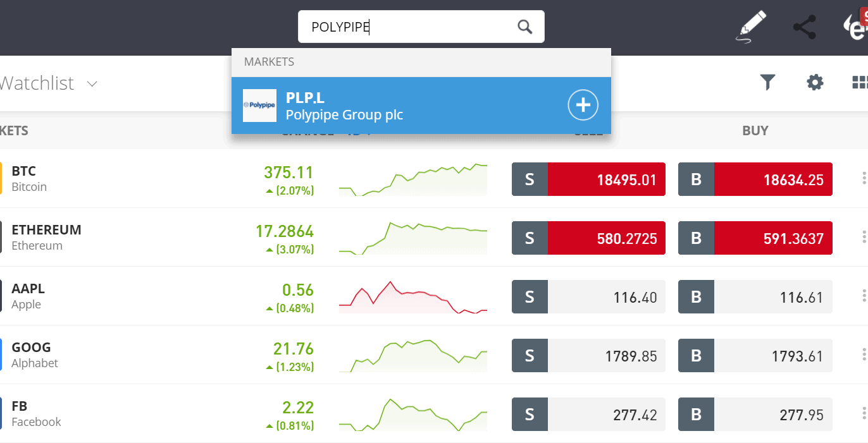Click the share icon in header
The image size is (868, 443).
coord(804,27)
